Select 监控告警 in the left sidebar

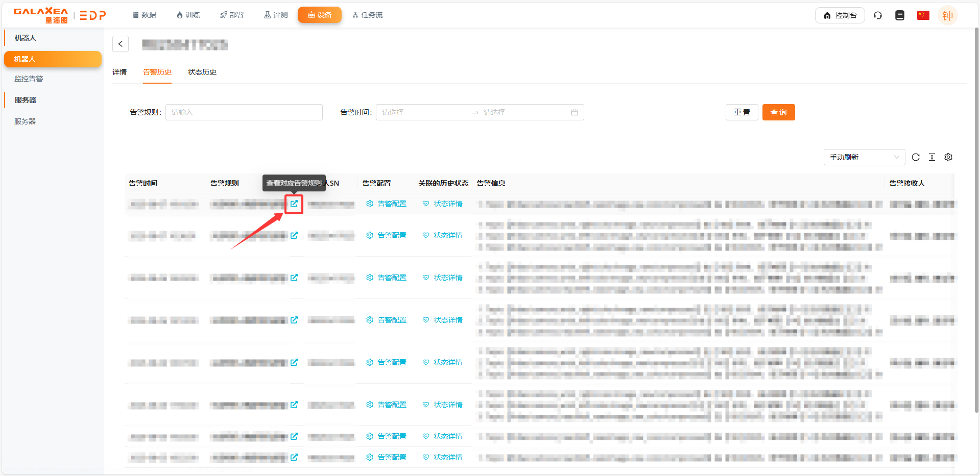[29, 79]
